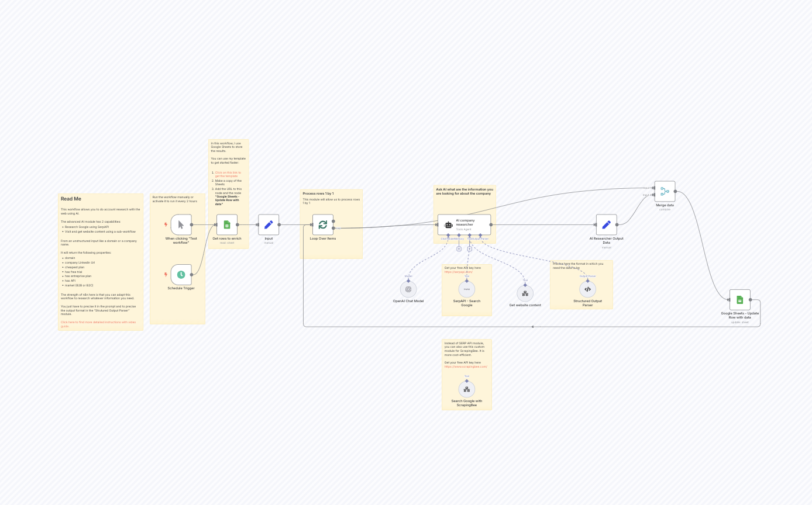Click the 'Tools Agent' subtitle on researcher node
This screenshot has width=812, height=505.
464,229
